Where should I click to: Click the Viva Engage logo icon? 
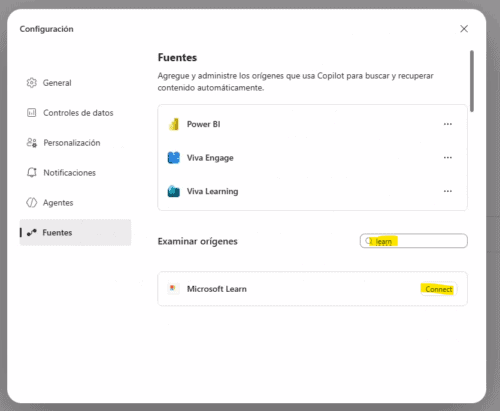[174, 158]
